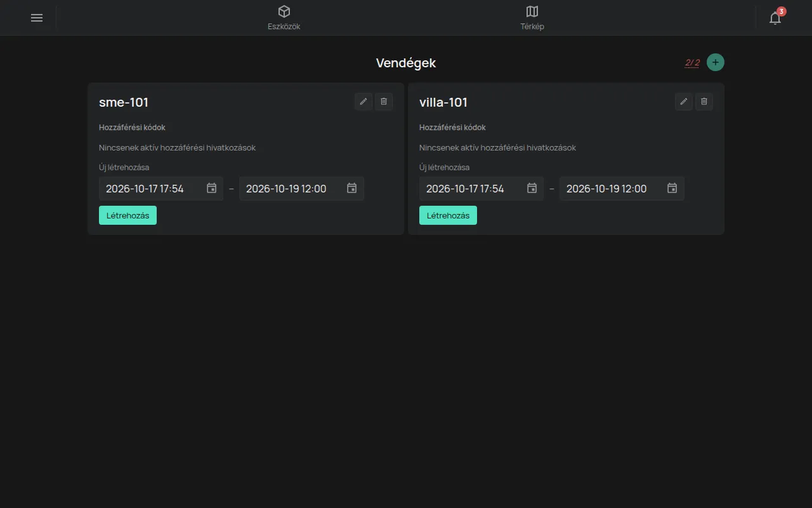Viewport: 812px width, 508px height.
Task: Click Új létrehozása label in sme-101 card
Action: click(x=124, y=168)
